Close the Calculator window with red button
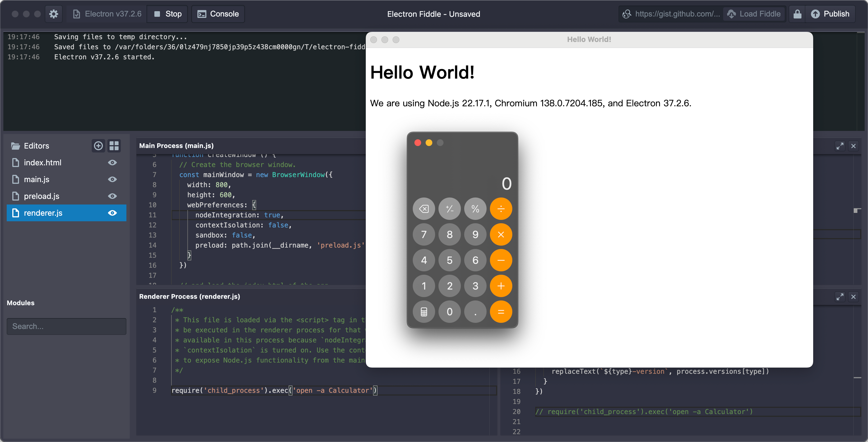Image resolution: width=868 pixels, height=442 pixels. point(418,143)
